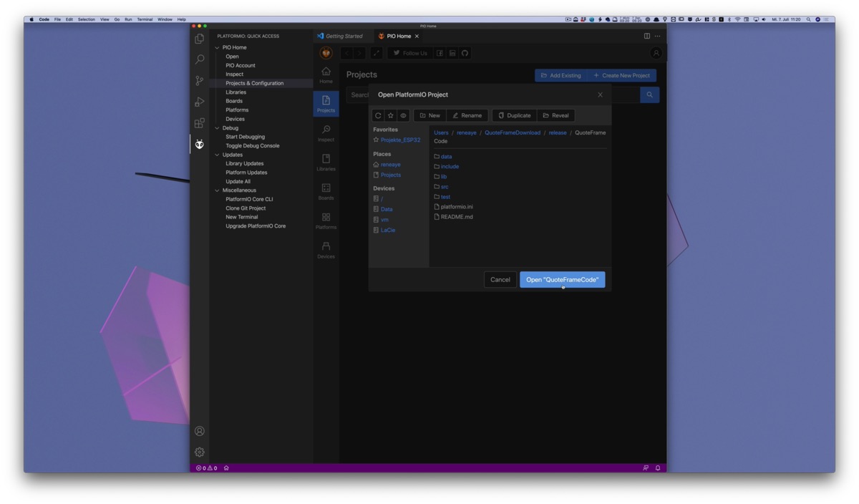Select the PlatformIO alien icon in activity bar
This screenshot has width=859, height=504.
(x=200, y=144)
